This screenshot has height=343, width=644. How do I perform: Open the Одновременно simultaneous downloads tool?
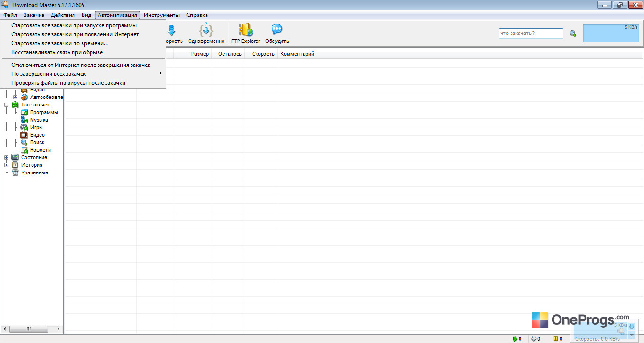point(206,33)
